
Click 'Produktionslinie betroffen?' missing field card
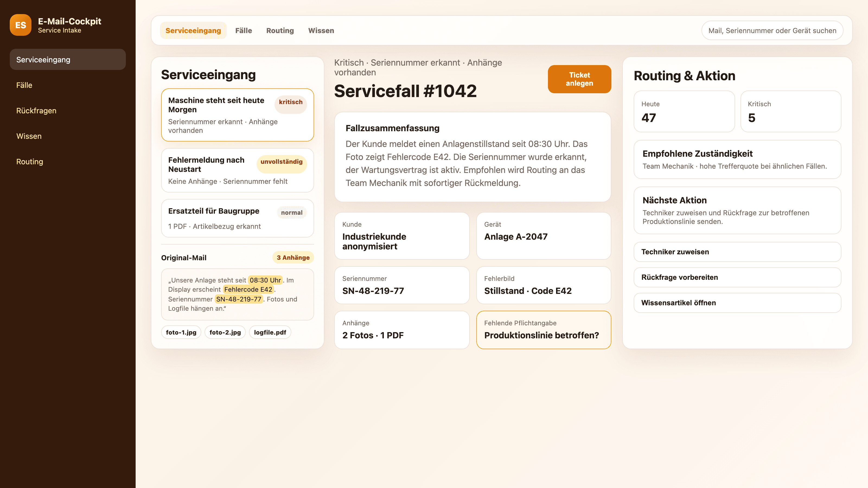tap(544, 330)
